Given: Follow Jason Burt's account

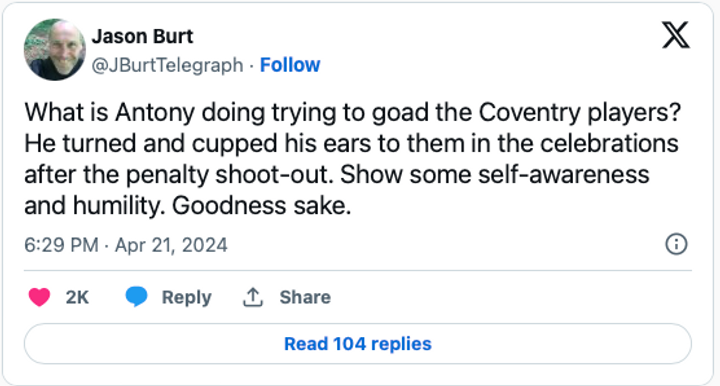Looking at the screenshot, I should (x=290, y=65).
